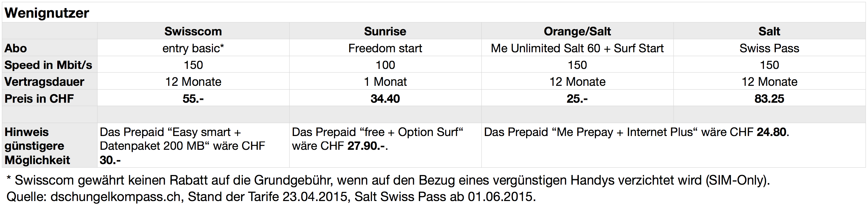Click the Sunrise column header
The width and height of the screenshot is (868, 207).
click(x=385, y=31)
